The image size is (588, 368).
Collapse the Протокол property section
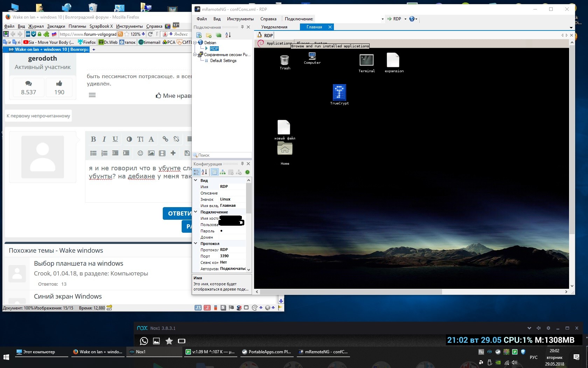tap(196, 244)
